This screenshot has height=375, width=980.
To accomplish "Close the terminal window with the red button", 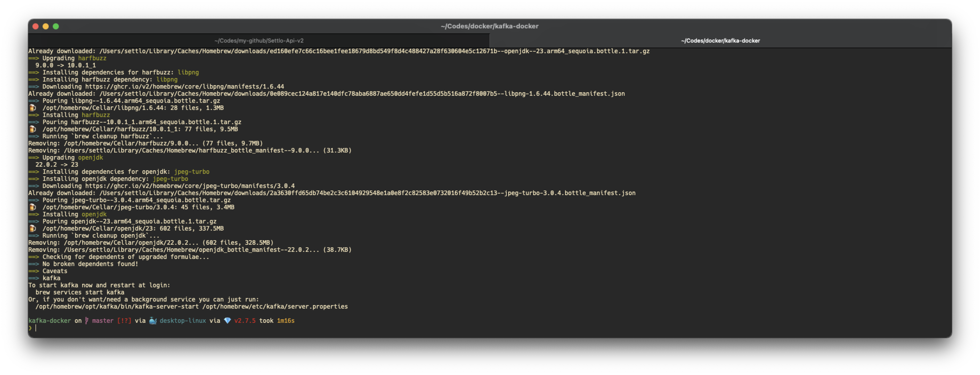I will pos(36,26).
